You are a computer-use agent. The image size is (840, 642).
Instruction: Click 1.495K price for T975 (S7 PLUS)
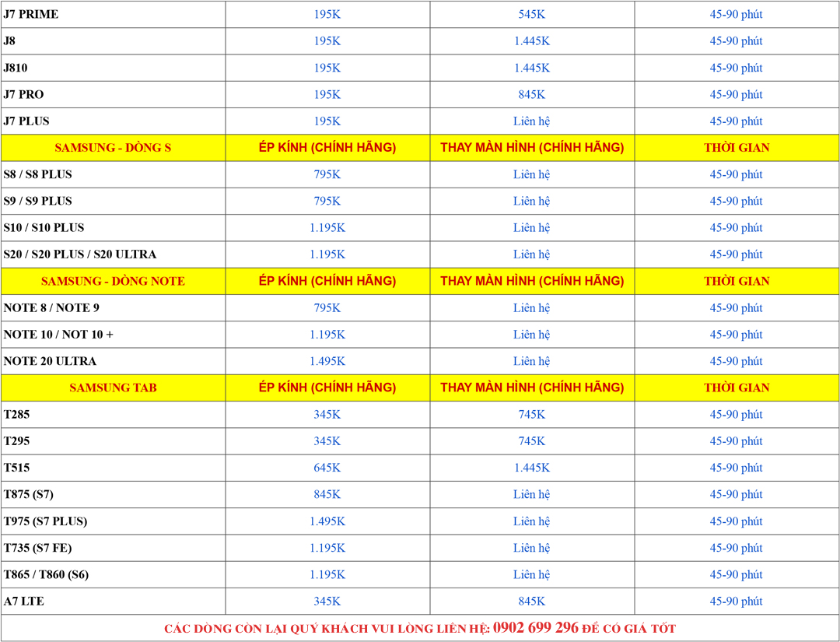coord(327,521)
